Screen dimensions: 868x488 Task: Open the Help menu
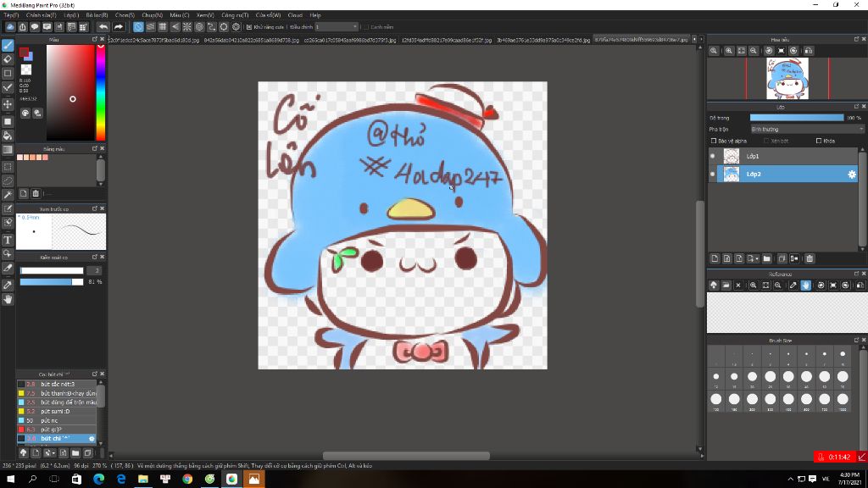(x=315, y=15)
